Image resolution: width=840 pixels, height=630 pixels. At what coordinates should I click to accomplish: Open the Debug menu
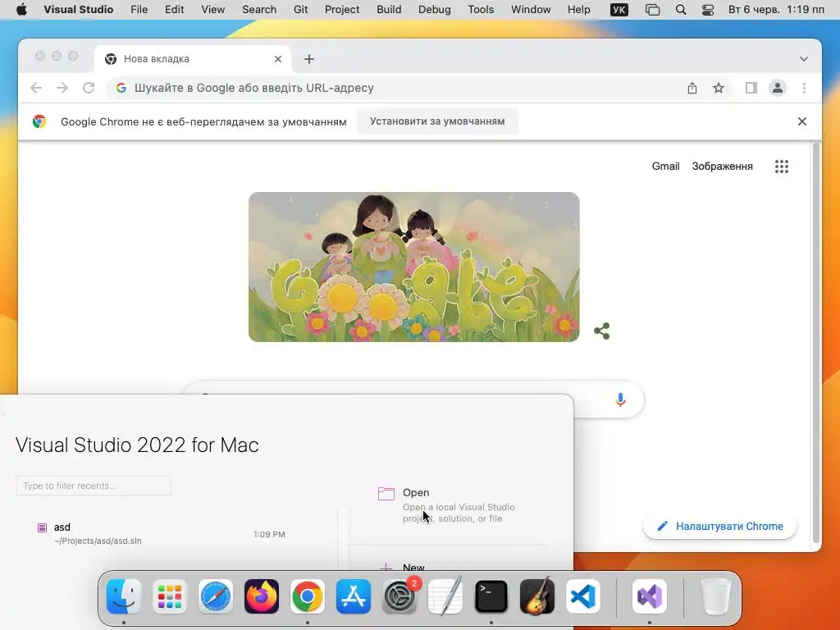pyautogui.click(x=435, y=10)
